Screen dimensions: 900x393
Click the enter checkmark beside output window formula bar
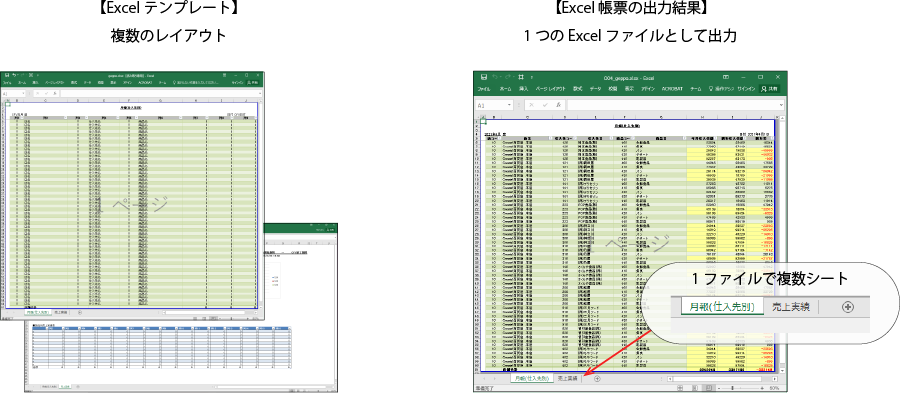coord(545,105)
